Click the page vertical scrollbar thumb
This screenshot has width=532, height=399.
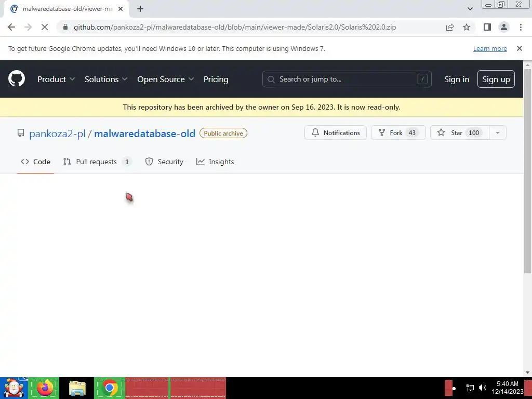click(x=527, y=170)
